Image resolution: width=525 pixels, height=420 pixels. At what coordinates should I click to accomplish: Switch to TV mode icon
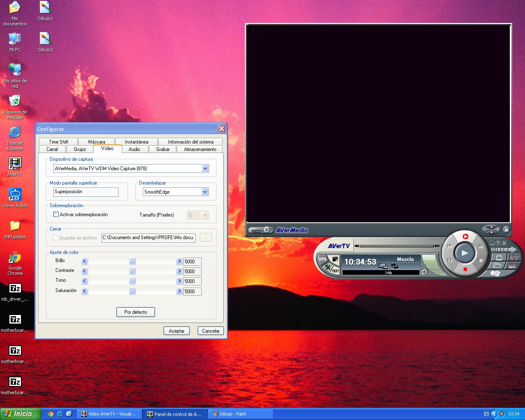(x=499, y=257)
